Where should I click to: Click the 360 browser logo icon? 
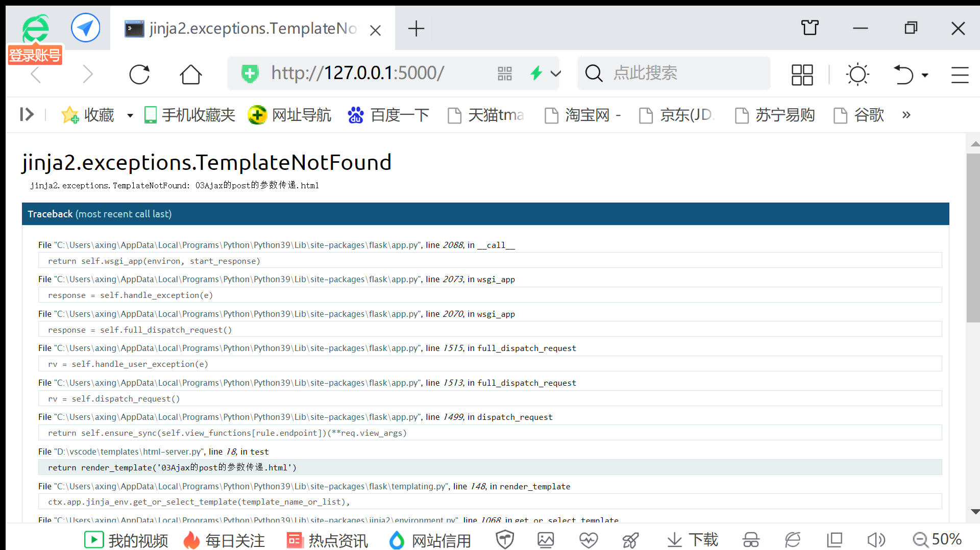point(36,28)
